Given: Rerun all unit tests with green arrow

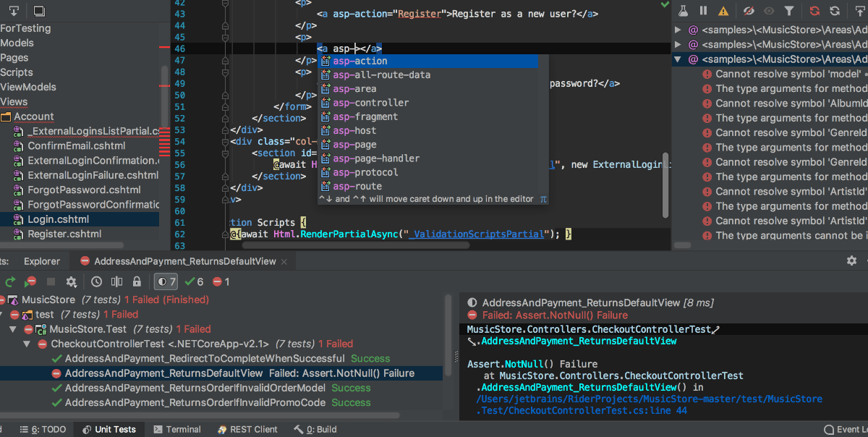Looking at the screenshot, I should tap(10, 282).
